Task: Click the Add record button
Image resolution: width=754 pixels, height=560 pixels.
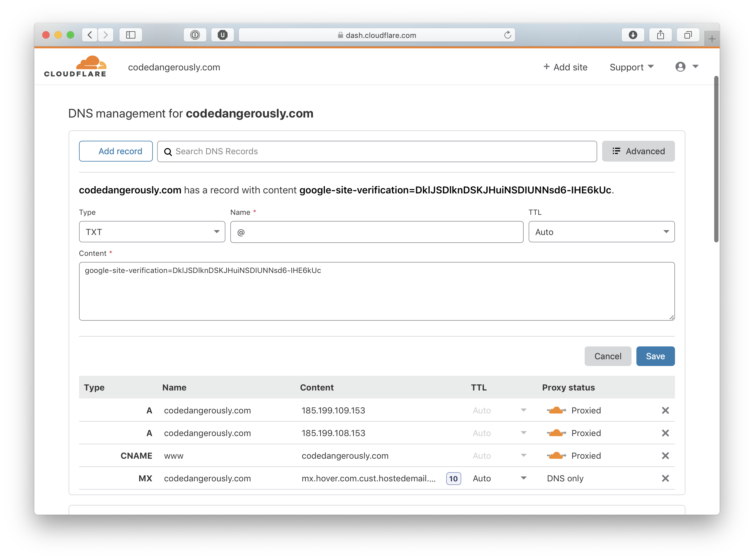Action: [x=116, y=151]
